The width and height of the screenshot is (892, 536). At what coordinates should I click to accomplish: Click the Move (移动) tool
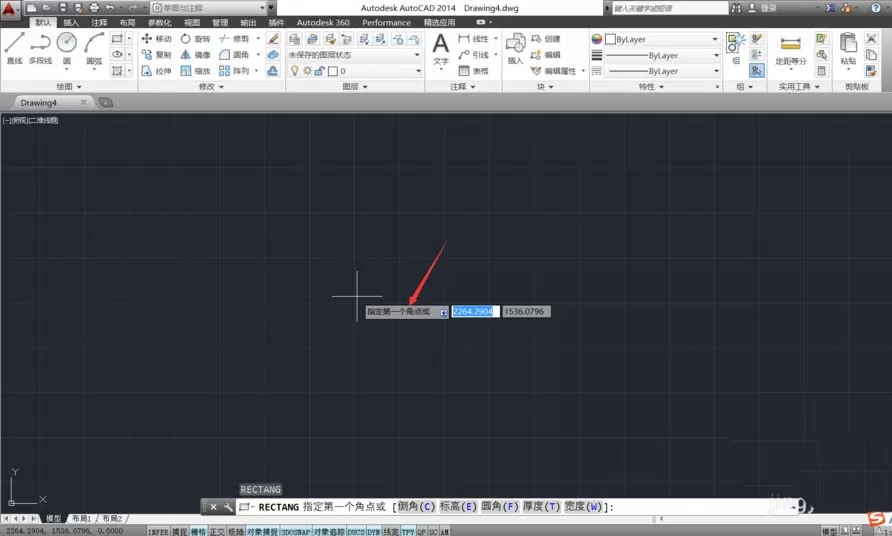point(156,39)
